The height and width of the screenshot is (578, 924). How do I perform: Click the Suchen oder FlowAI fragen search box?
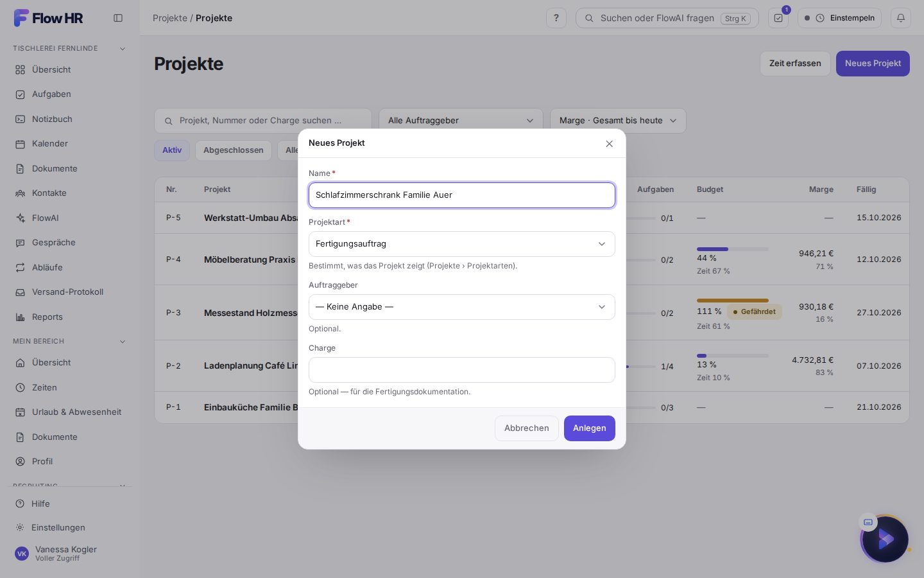[667, 18]
